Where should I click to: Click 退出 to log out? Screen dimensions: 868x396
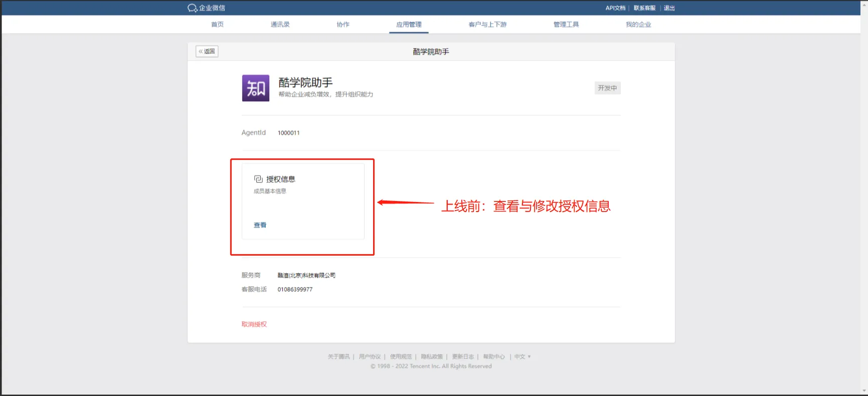coord(669,8)
